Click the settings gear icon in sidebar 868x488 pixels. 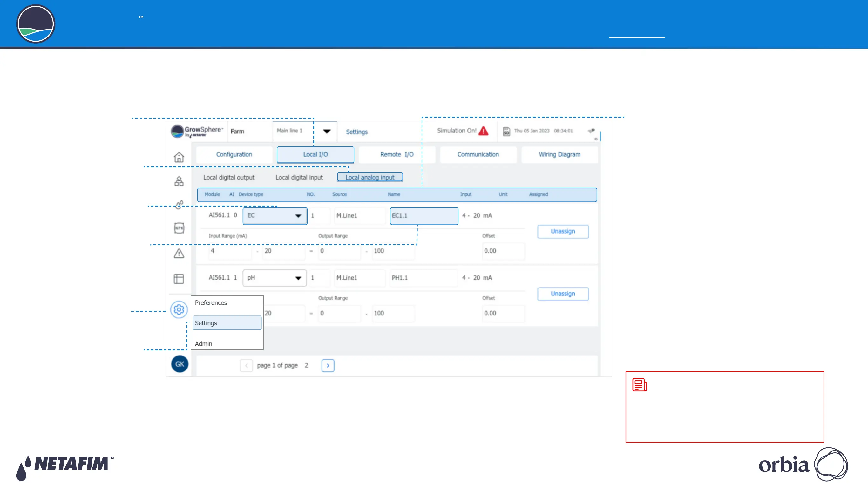[x=179, y=309]
